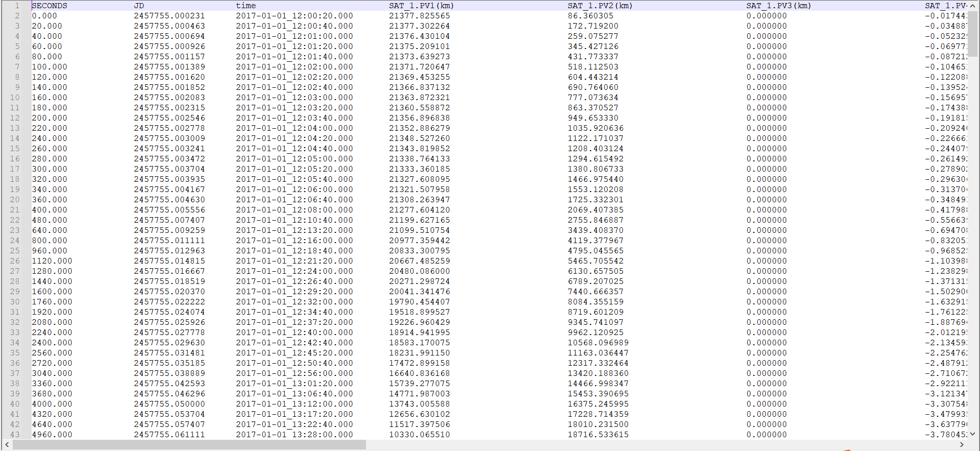Click the JD column header text
This screenshot has width=980, height=451.
[139, 6]
